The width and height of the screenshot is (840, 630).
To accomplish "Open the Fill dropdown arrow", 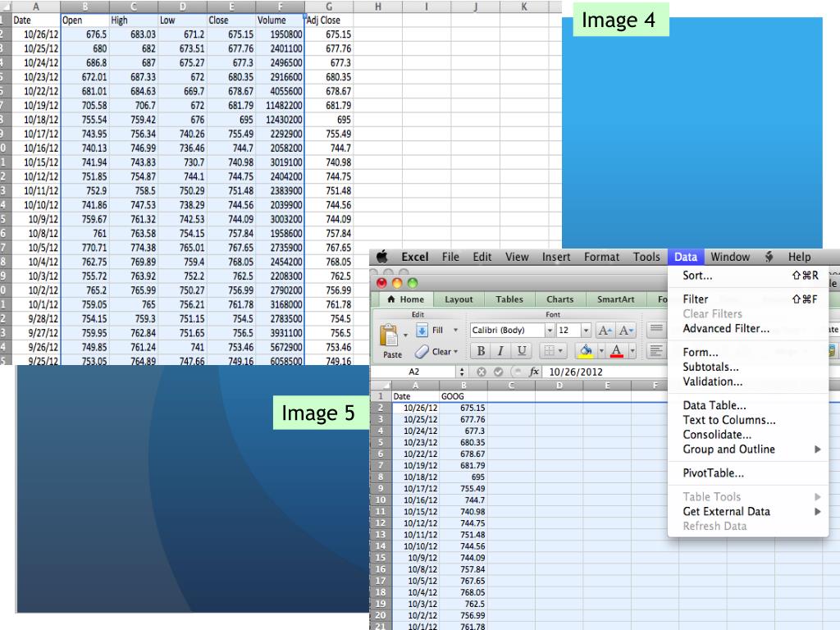I will point(456,330).
